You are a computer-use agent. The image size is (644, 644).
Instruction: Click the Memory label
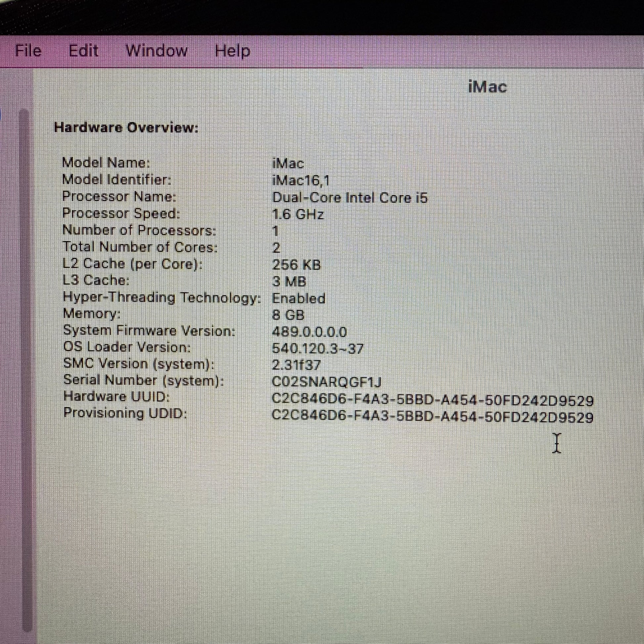92,314
